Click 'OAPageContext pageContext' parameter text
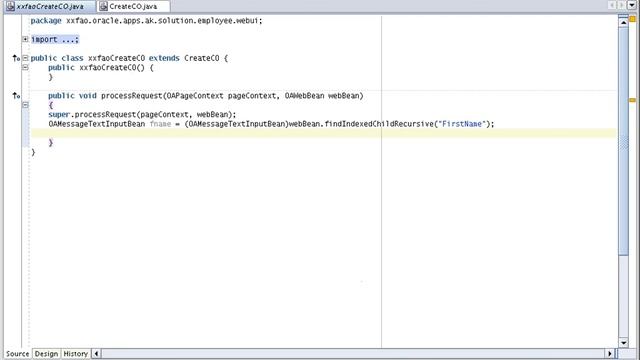 pos(221,96)
